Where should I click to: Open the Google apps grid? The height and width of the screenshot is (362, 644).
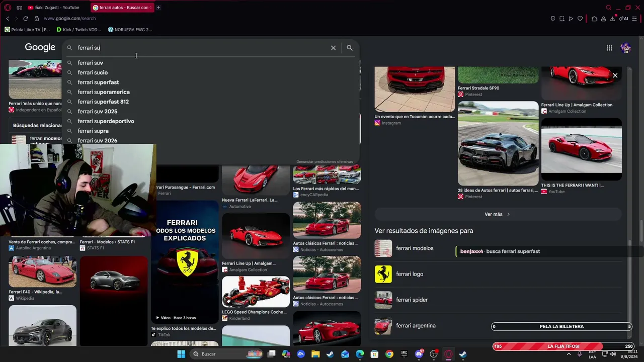click(x=609, y=48)
